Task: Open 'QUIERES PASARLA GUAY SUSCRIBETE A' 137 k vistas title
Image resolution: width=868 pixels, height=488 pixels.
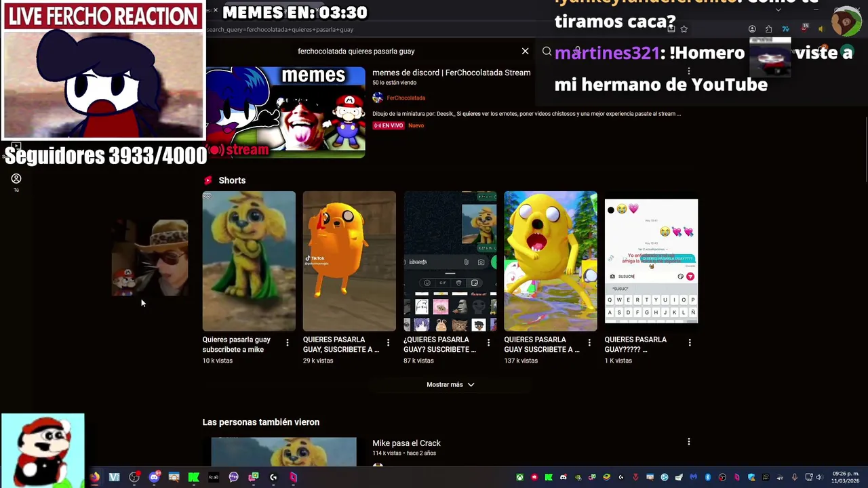Action: [x=542, y=344]
